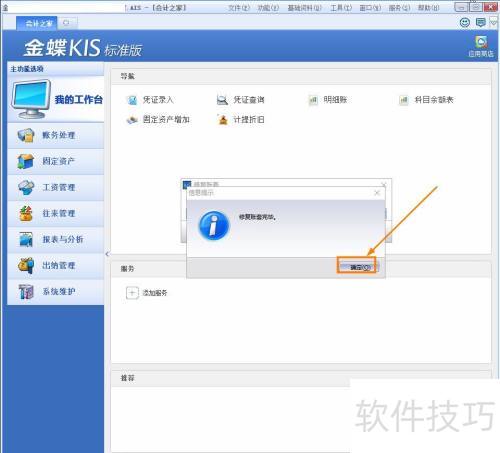Click the small tab next to 会计之家
Screen dimensions: 500x453
click(x=67, y=23)
